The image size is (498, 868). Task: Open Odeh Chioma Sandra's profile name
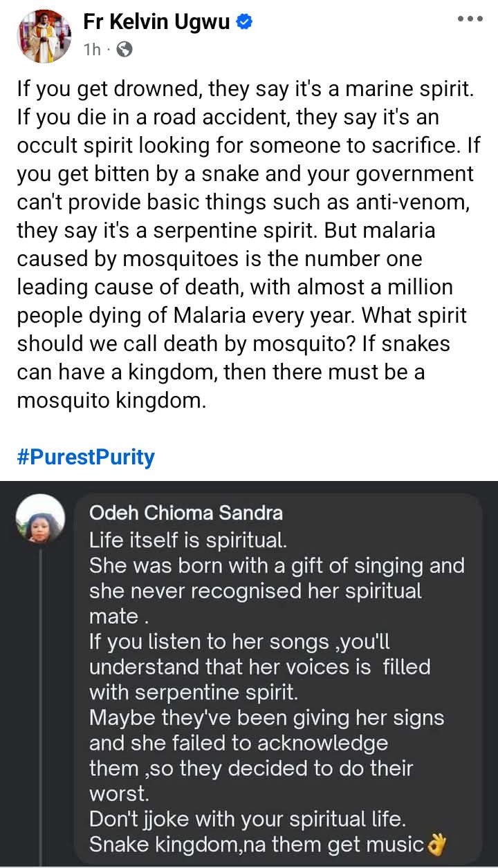186,513
